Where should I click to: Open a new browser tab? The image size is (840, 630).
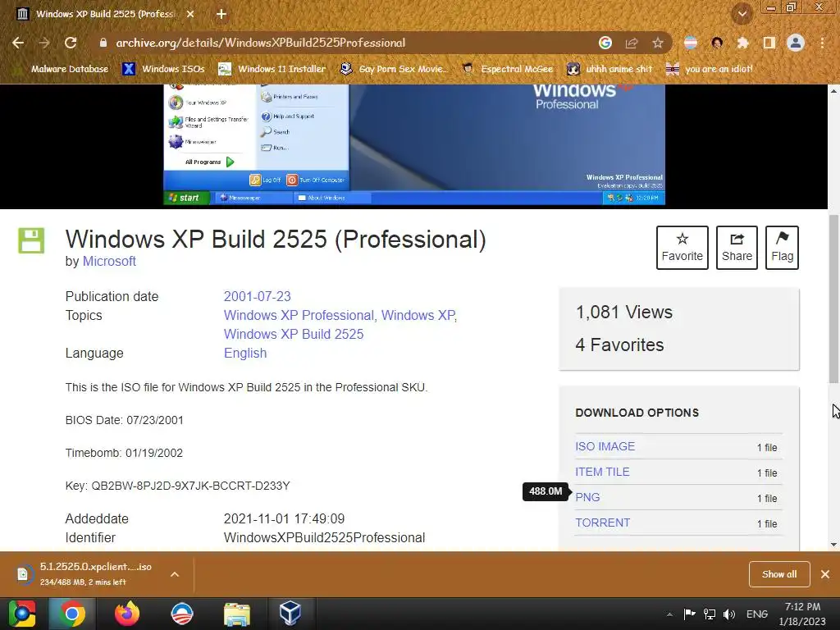click(x=221, y=14)
